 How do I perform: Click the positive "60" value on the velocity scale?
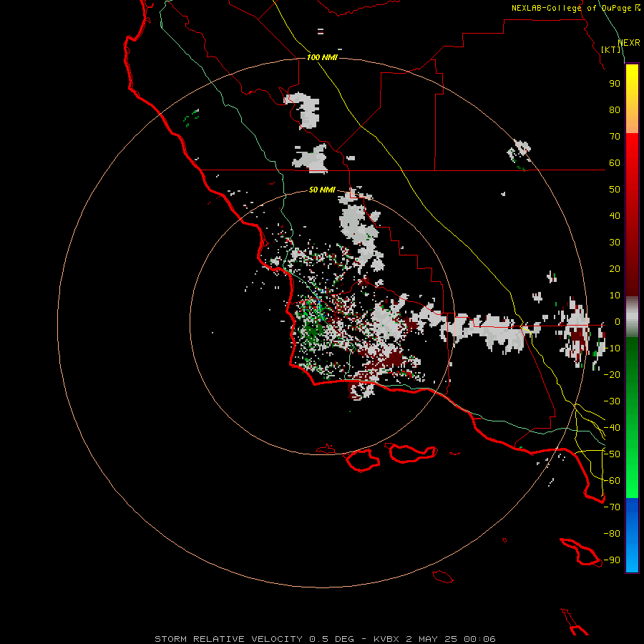point(615,163)
